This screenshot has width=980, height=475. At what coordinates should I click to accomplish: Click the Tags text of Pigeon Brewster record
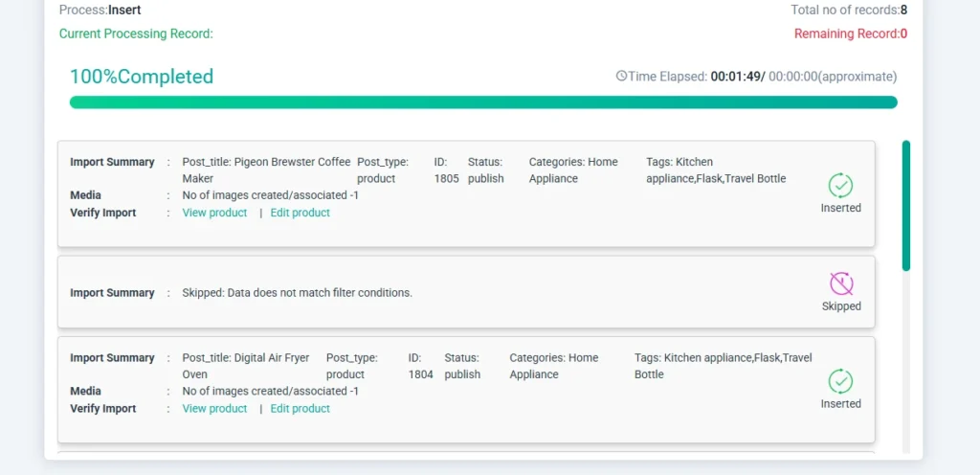(716, 170)
